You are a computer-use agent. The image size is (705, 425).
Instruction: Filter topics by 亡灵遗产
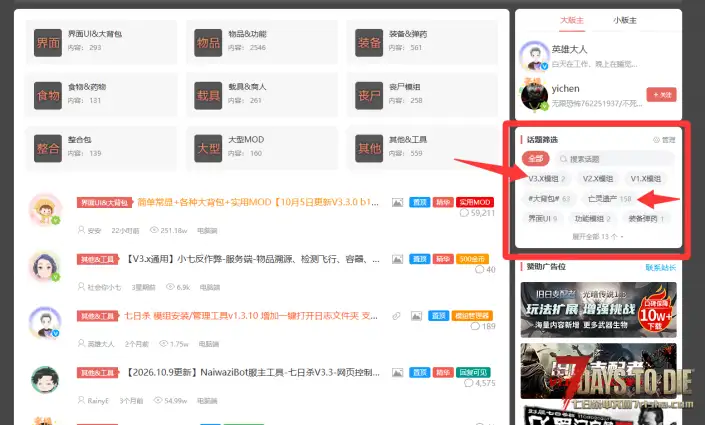click(x=609, y=199)
